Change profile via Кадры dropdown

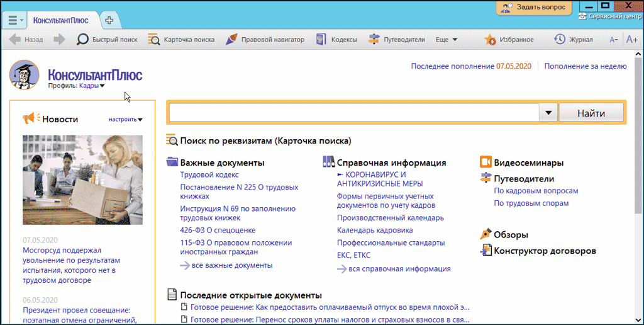point(92,86)
